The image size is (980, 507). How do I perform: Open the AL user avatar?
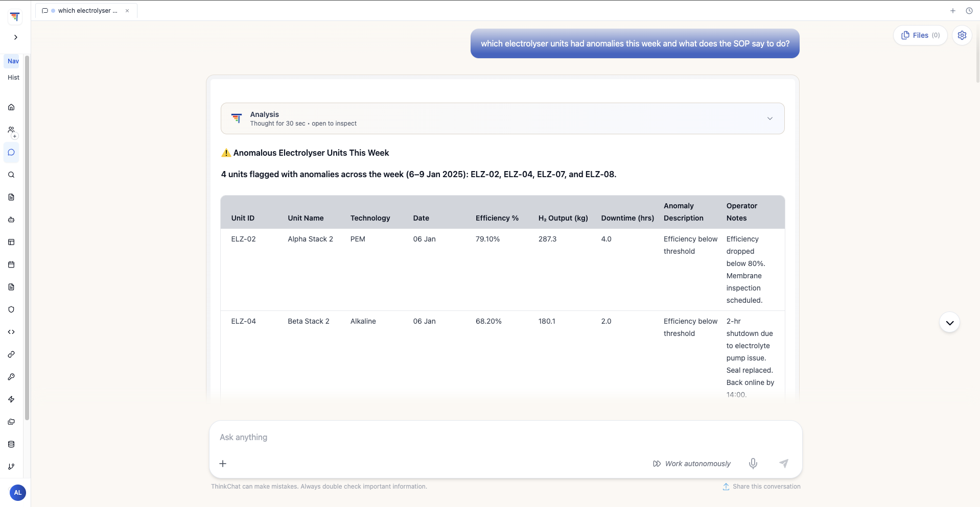pos(17,493)
